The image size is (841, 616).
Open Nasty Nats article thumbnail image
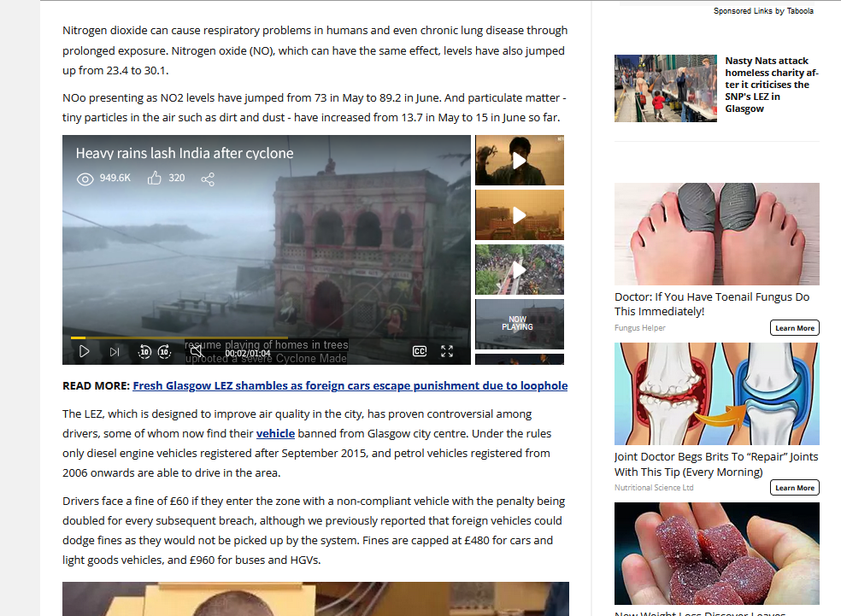coord(666,89)
